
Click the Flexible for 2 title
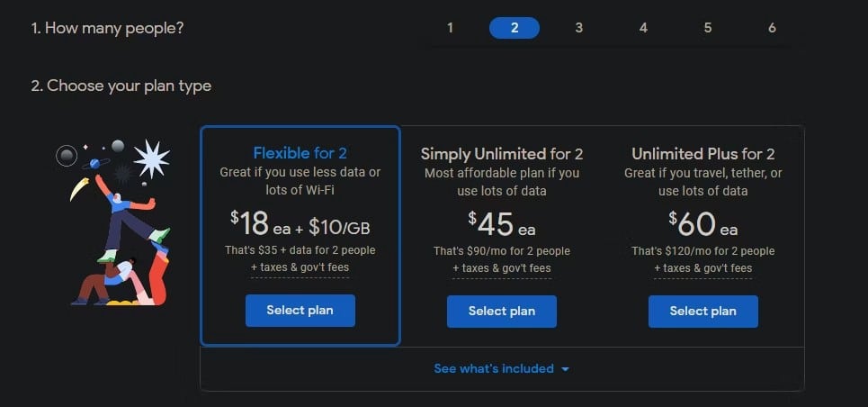[300, 152]
